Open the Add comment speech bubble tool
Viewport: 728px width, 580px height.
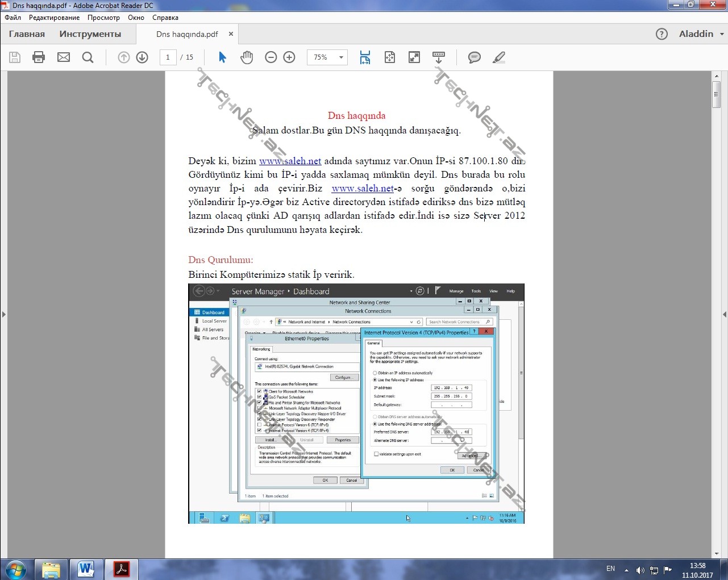474,57
